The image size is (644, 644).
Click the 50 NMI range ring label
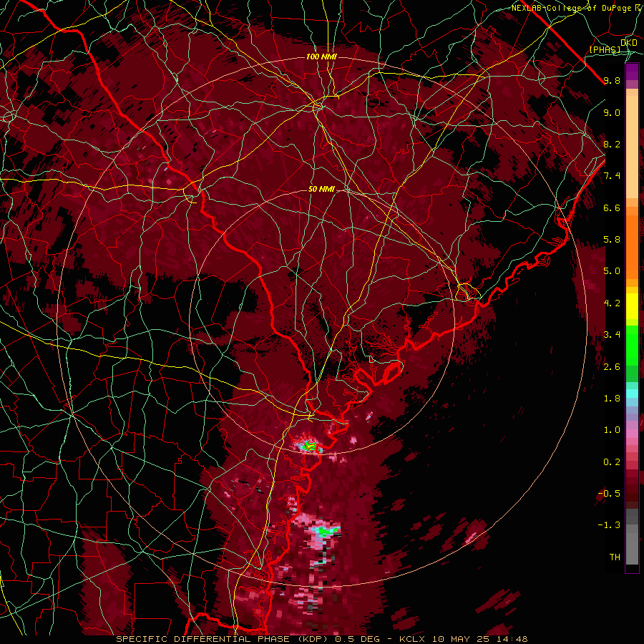(321, 189)
